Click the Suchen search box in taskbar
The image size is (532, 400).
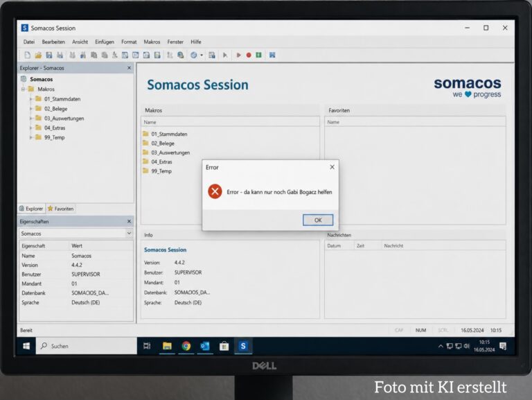86,346
